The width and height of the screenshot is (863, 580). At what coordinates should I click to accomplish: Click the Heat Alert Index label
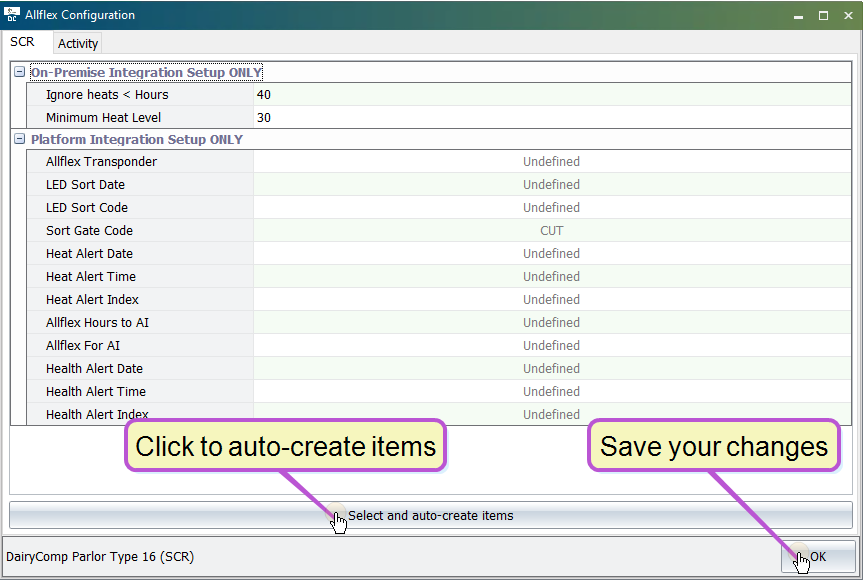coord(92,300)
